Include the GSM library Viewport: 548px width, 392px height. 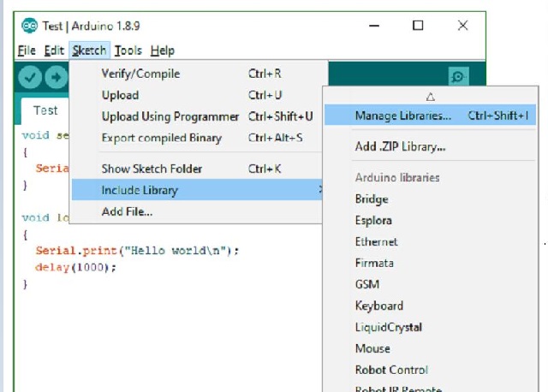pyautogui.click(x=430, y=284)
